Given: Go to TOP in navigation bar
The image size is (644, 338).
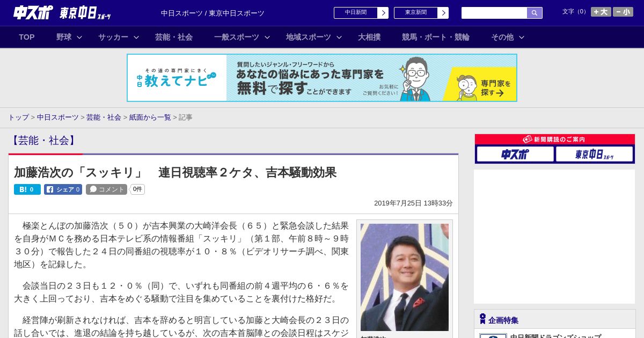Looking at the screenshot, I should pyautogui.click(x=27, y=37).
